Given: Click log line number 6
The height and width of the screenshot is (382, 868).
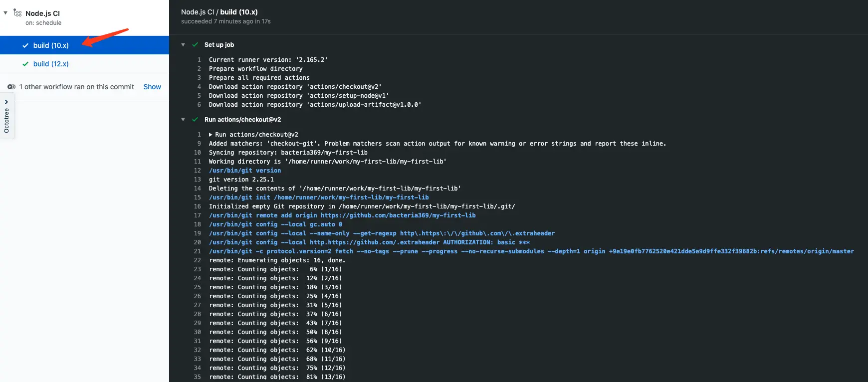Looking at the screenshot, I should 199,105.
